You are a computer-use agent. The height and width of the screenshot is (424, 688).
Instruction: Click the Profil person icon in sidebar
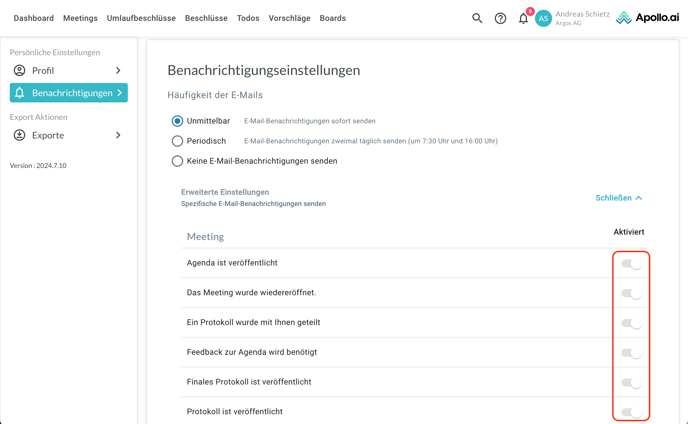[x=19, y=71]
